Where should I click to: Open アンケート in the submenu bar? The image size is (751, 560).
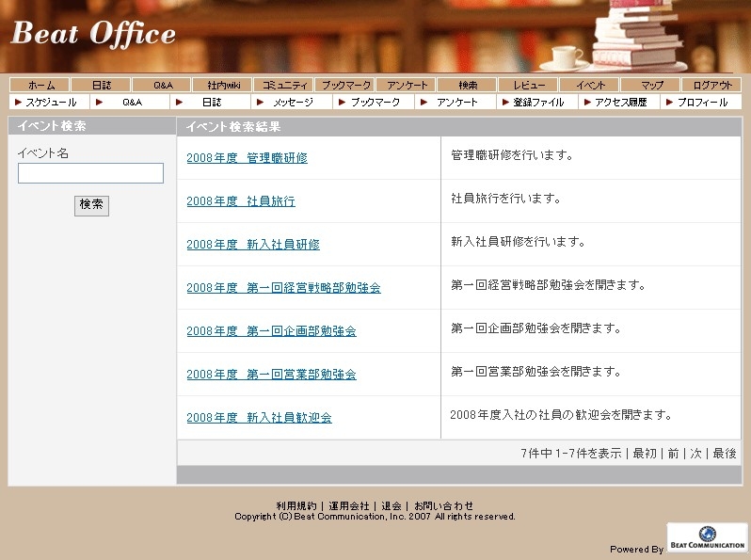pos(456,102)
